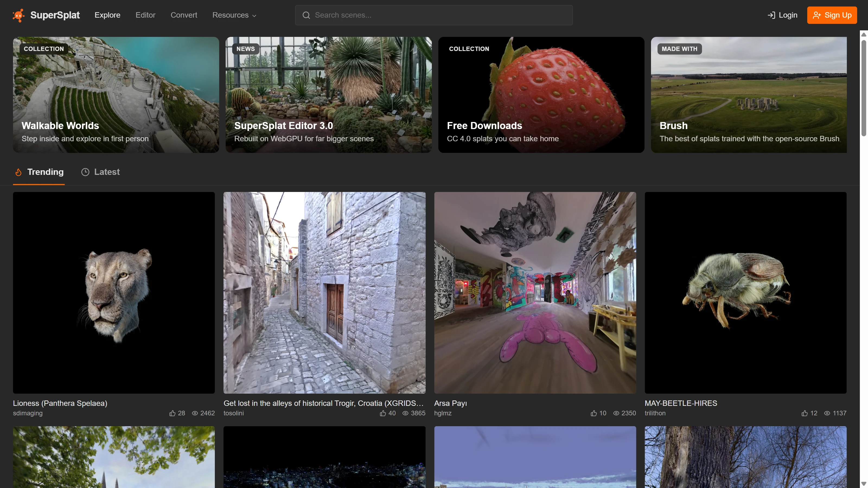
Task: Open the Explore page
Action: [107, 15]
